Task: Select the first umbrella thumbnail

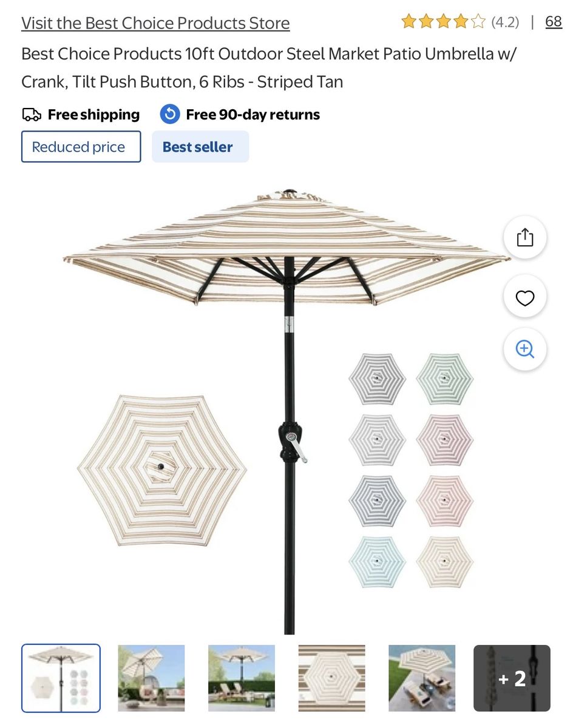Action: click(x=61, y=678)
